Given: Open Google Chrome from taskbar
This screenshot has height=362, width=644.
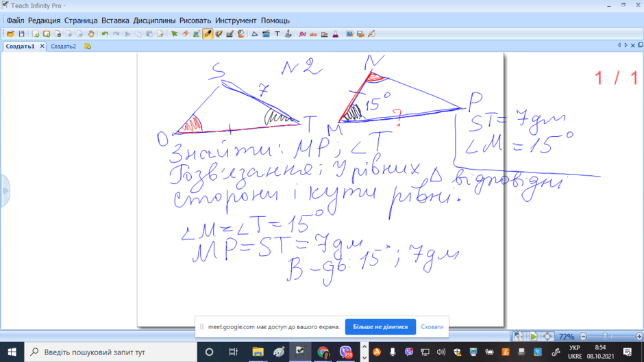Looking at the screenshot, I should coord(323,352).
